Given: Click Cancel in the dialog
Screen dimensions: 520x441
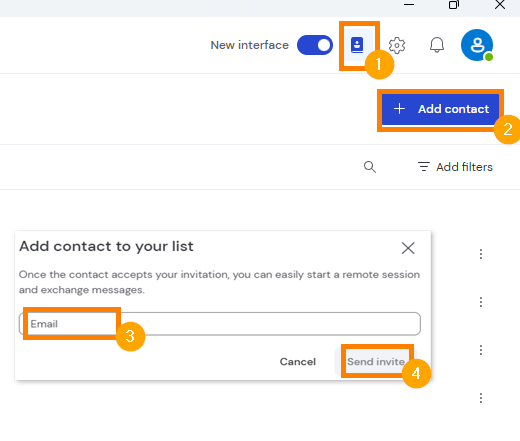Looking at the screenshot, I should (x=298, y=362).
